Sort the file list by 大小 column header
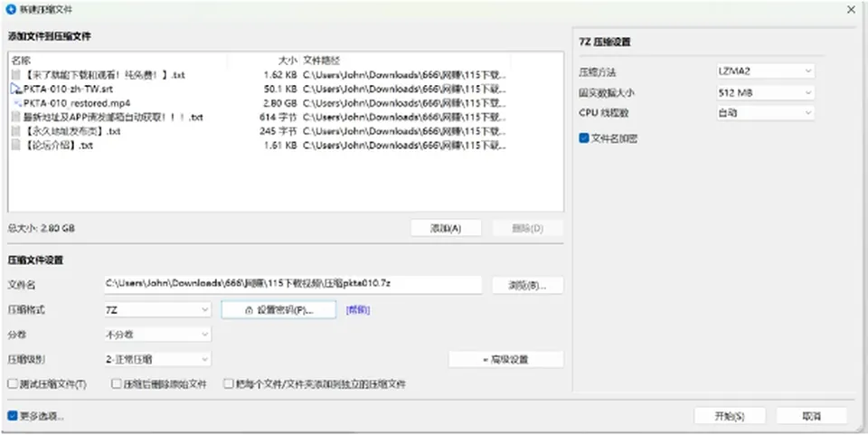This screenshot has height=435, width=868. (x=263, y=61)
